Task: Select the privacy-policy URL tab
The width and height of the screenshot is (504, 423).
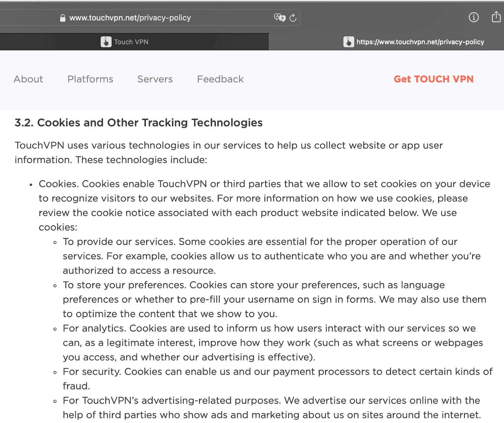Action: pyautogui.click(x=387, y=42)
